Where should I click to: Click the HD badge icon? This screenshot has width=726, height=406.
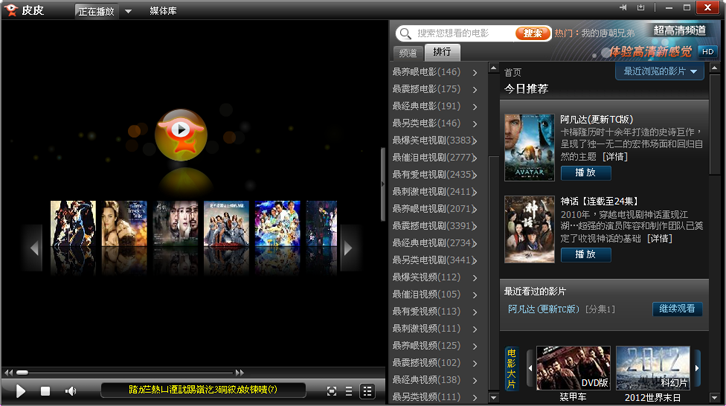click(707, 51)
